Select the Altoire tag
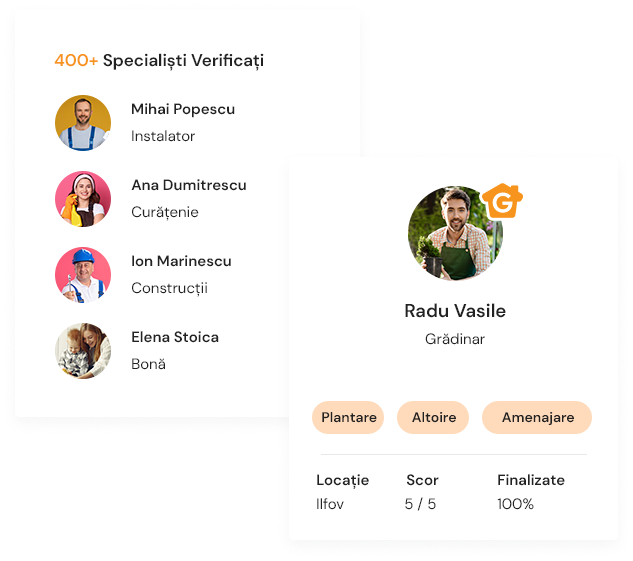The height and width of the screenshot is (561, 633). click(x=433, y=417)
